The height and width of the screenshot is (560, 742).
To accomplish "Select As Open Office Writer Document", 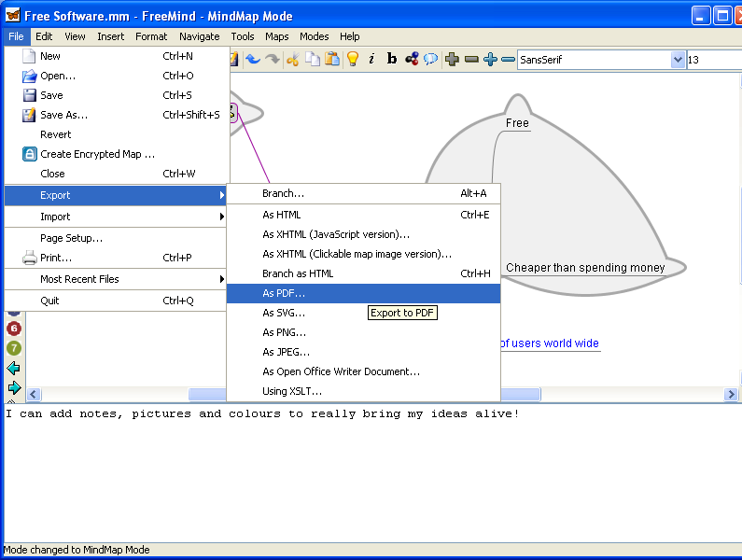I will [x=363, y=371].
